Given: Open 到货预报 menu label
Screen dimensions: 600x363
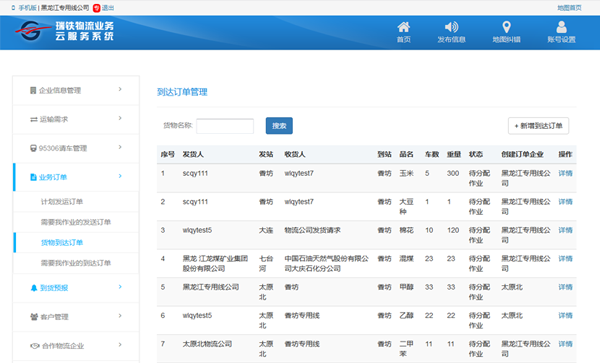Looking at the screenshot, I should (54, 288).
